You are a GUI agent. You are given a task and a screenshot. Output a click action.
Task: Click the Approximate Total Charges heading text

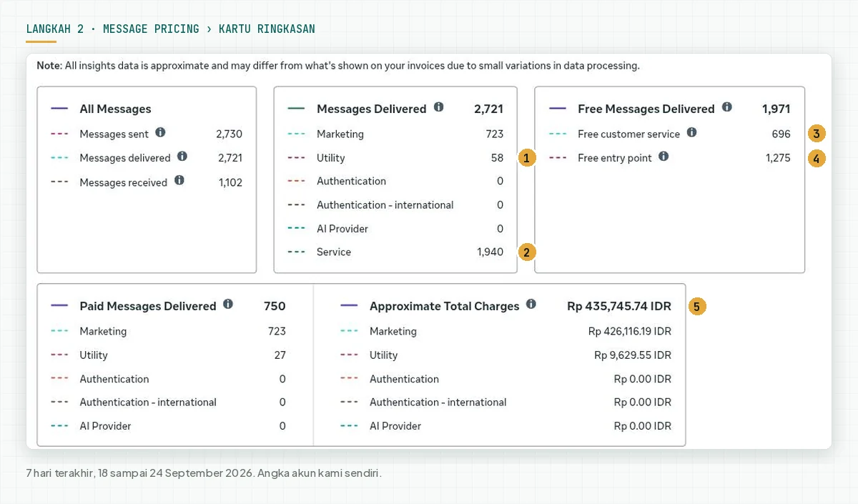click(x=444, y=306)
